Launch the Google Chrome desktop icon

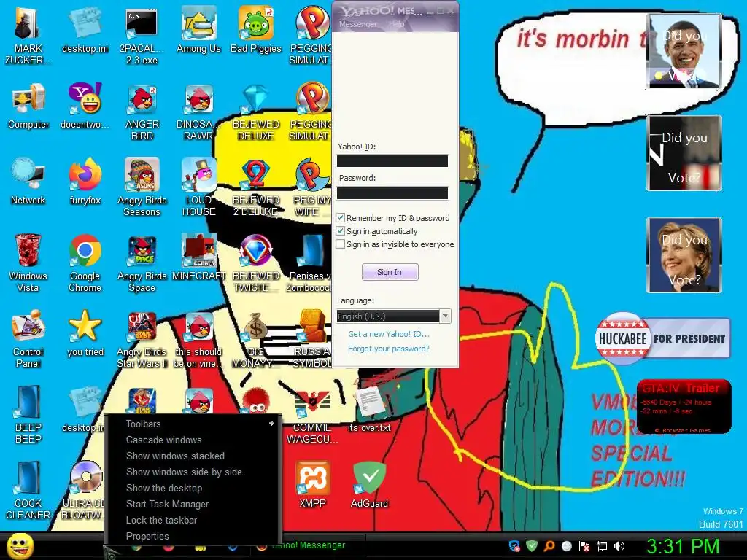[x=85, y=263]
